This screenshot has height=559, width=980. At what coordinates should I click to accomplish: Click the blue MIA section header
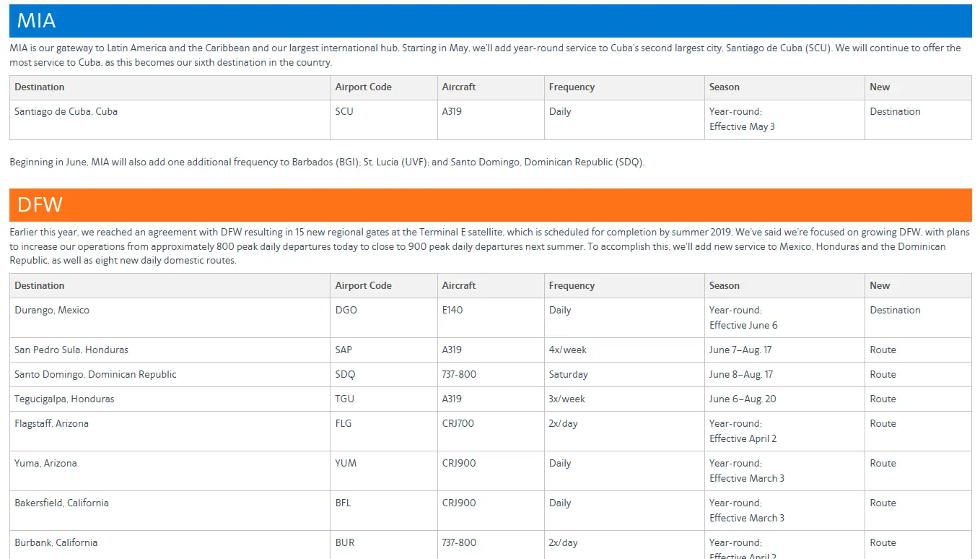coord(490,21)
